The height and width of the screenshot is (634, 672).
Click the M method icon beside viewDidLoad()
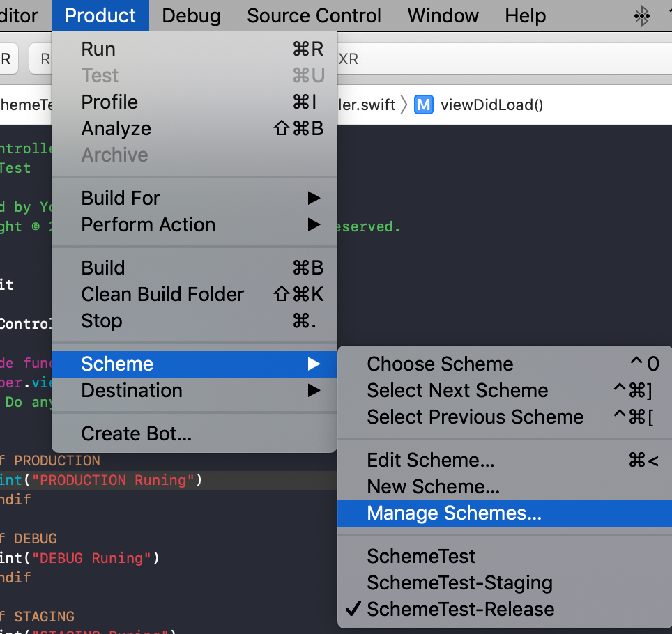[x=423, y=105]
